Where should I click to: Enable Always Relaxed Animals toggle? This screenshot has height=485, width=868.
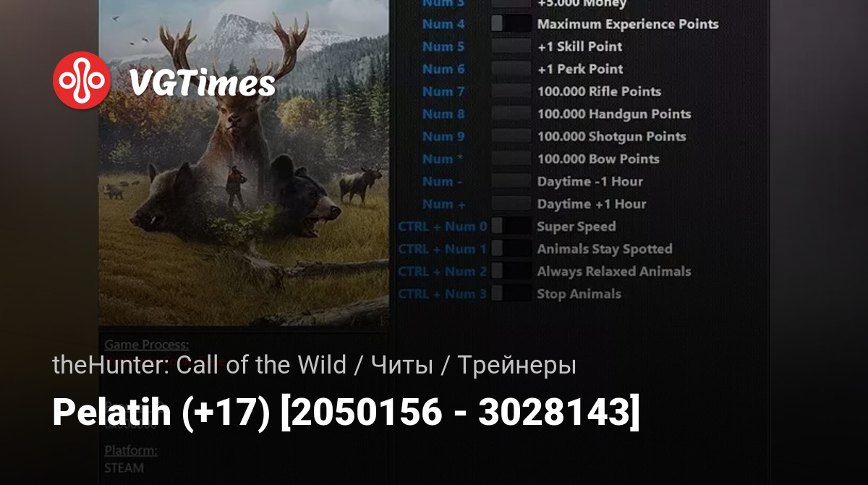point(511,271)
